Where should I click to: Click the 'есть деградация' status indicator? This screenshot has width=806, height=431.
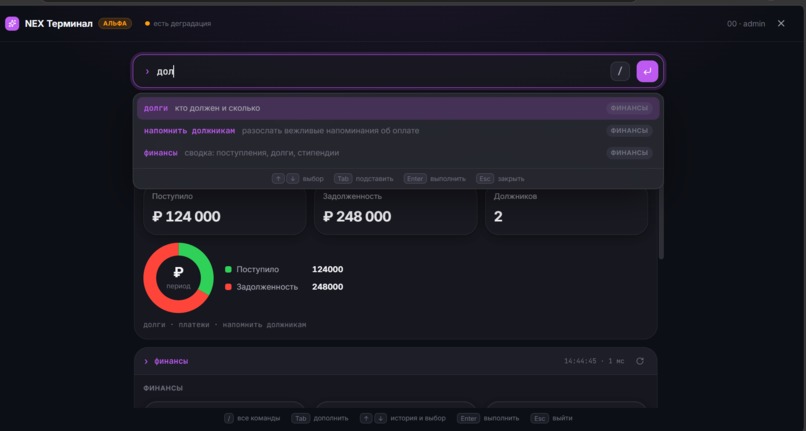(x=178, y=24)
